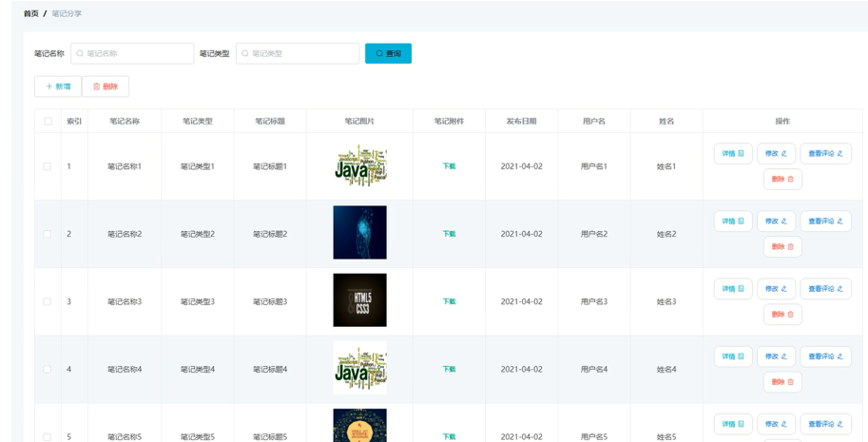Viewport: 868px width, 442px height.
Task: Click 修改 edit for row 笔记名称2
Action: [776, 221]
